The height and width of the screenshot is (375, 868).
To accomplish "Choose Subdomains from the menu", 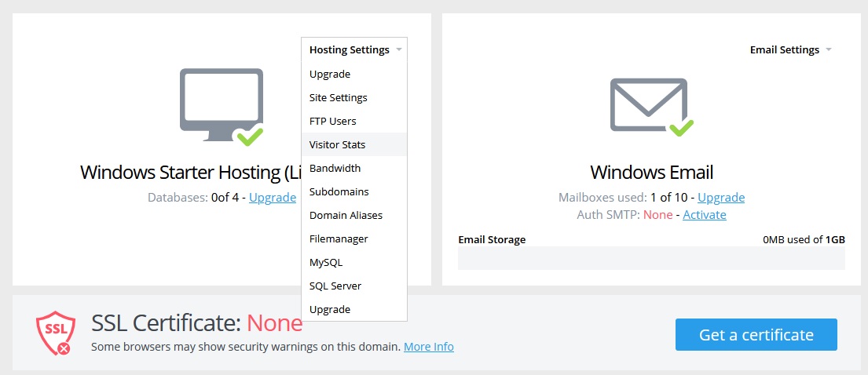I will click(354, 192).
